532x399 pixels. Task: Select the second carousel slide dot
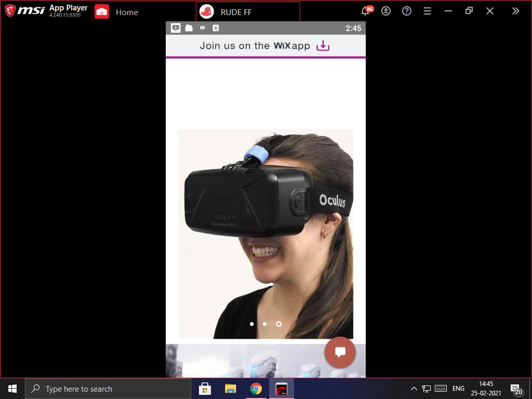click(264, 324)
